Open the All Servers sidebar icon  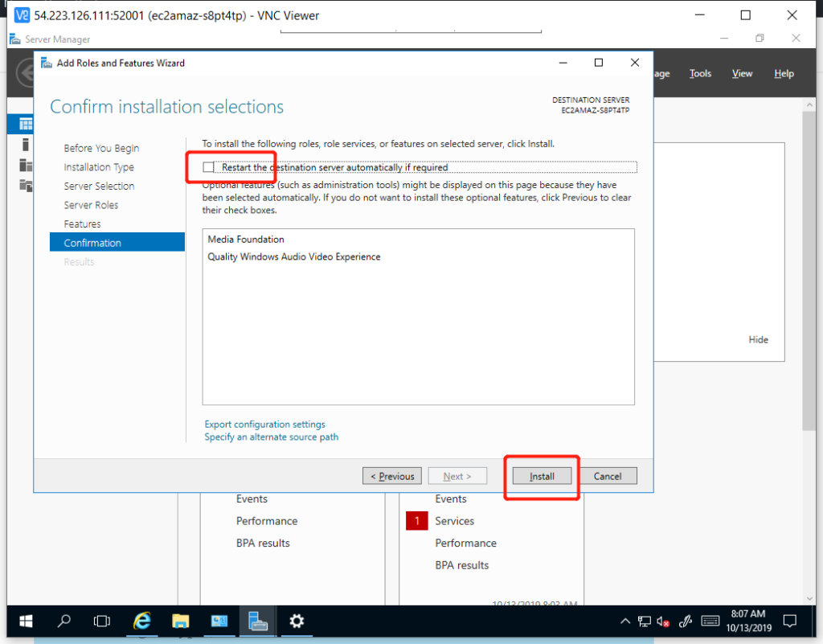coord(26,165)
